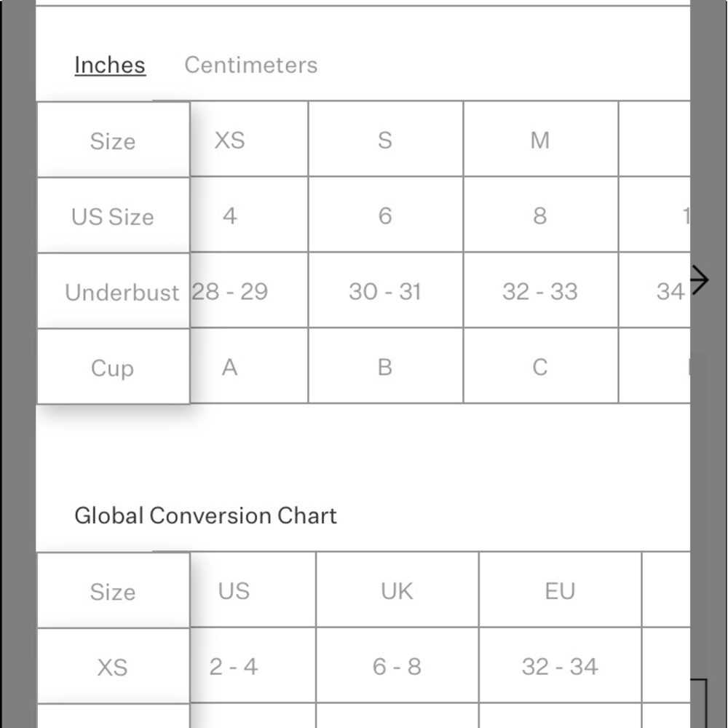Switch to the Centimeters tab
728x728 pixels.
pos(250,65)
